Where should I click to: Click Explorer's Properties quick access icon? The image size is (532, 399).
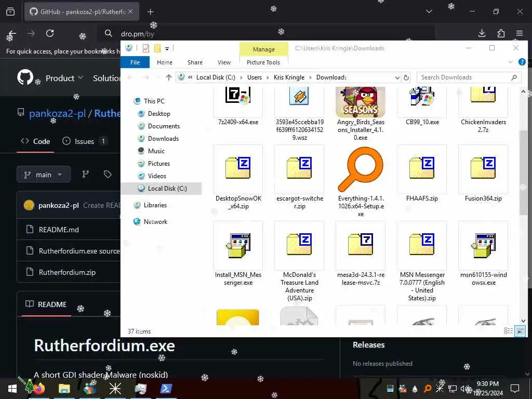(x=146, y=48)
